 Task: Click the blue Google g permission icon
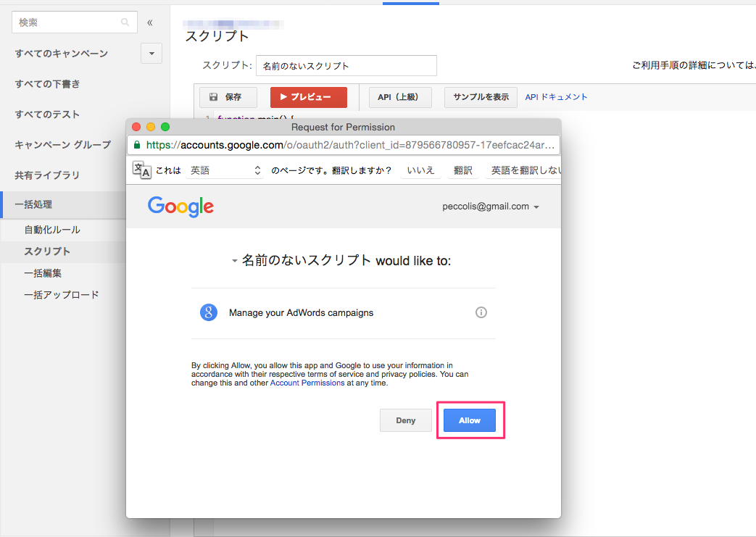[209, 312]
